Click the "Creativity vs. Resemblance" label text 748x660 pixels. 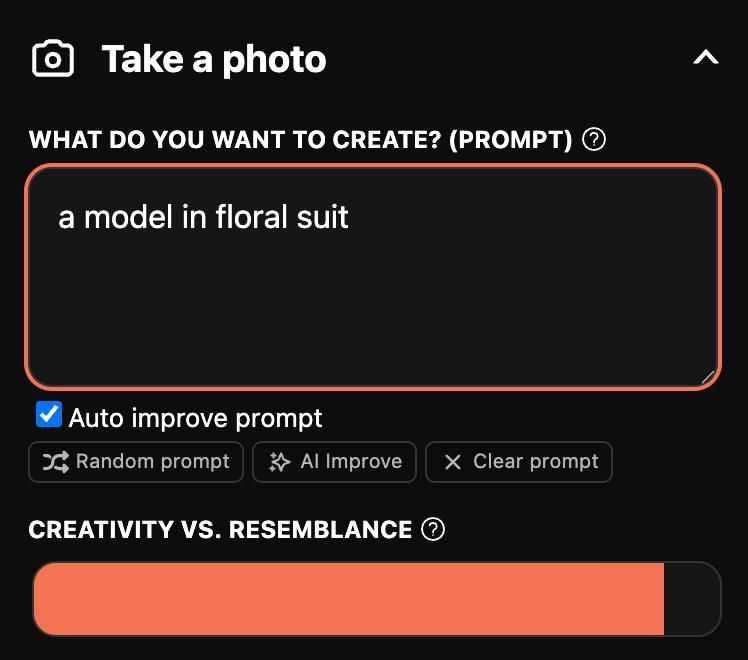220,530
